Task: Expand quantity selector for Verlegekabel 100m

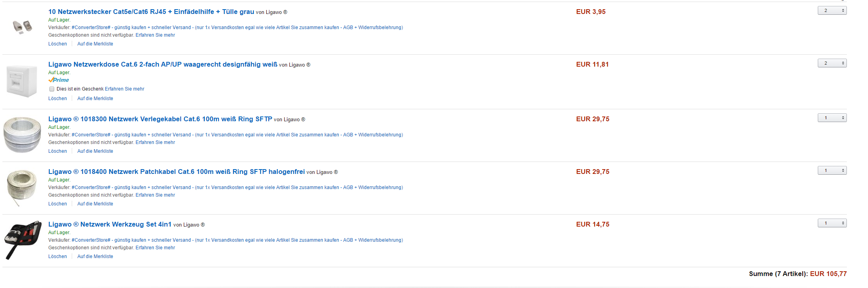Action: (x=832, y=118)
